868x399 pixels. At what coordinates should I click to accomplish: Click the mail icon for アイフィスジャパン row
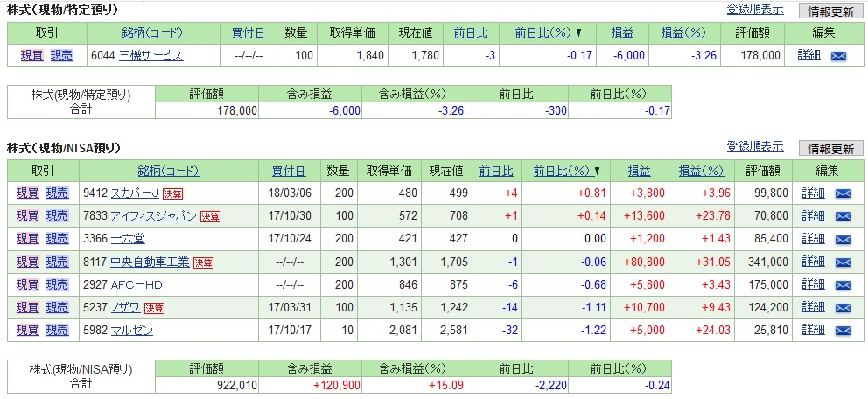click(843, 216)
